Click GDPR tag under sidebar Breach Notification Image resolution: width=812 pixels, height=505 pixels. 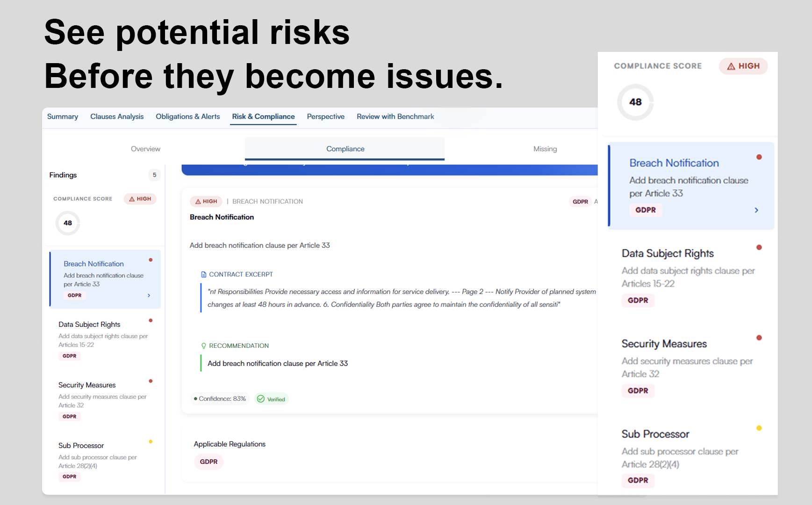74,296
